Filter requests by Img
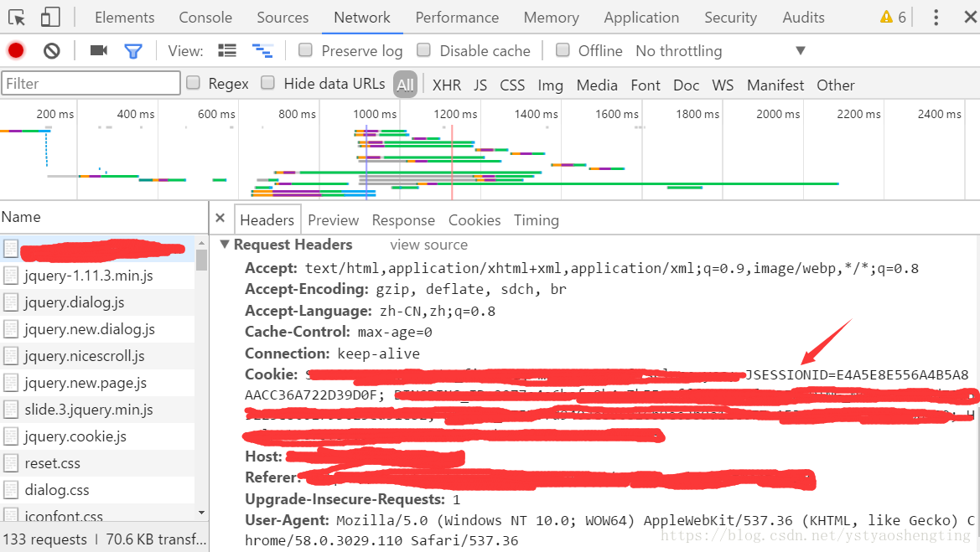The image size is (980, 552). click(x=550, y=85)
